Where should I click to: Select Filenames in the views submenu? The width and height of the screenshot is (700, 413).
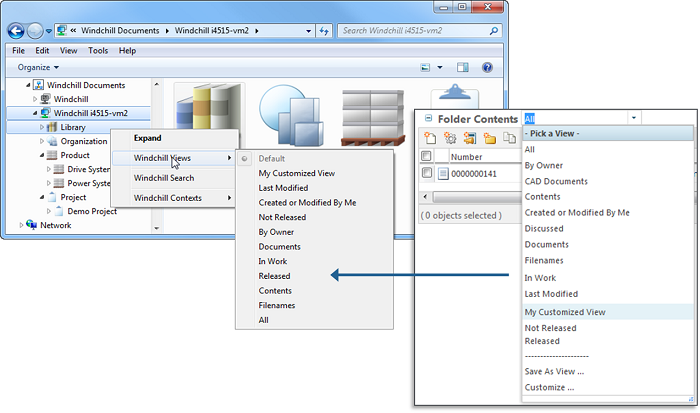point(277,305)
